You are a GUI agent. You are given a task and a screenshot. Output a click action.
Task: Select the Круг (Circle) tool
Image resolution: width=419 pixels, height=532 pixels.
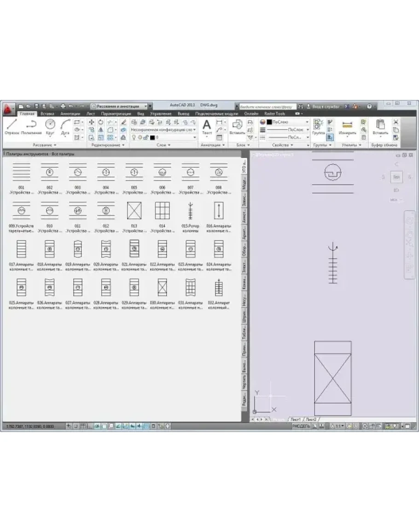[50, 126]
